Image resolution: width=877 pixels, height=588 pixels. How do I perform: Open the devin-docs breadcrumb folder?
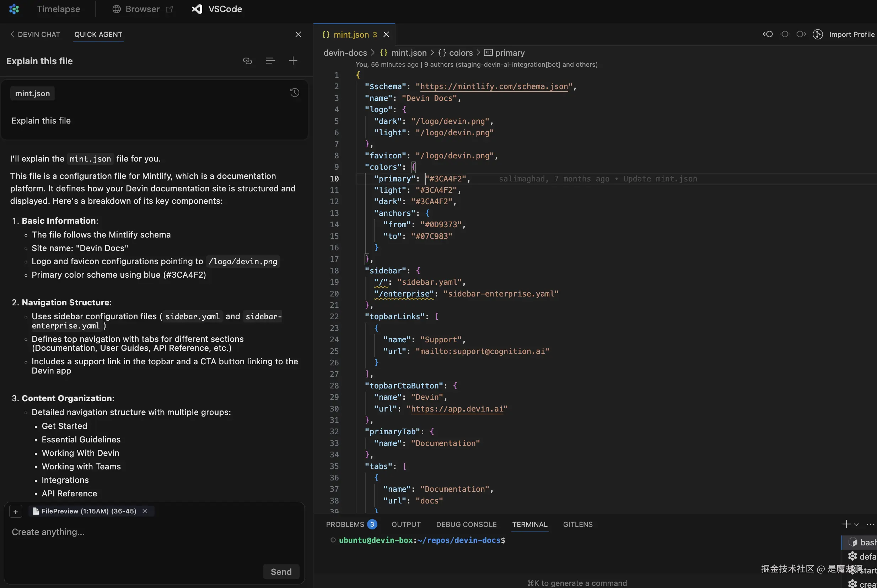pyautogui.click(x=345, y=53)
